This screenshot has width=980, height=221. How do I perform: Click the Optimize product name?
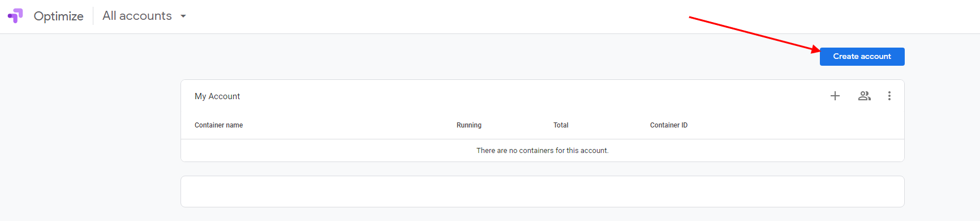58,16
